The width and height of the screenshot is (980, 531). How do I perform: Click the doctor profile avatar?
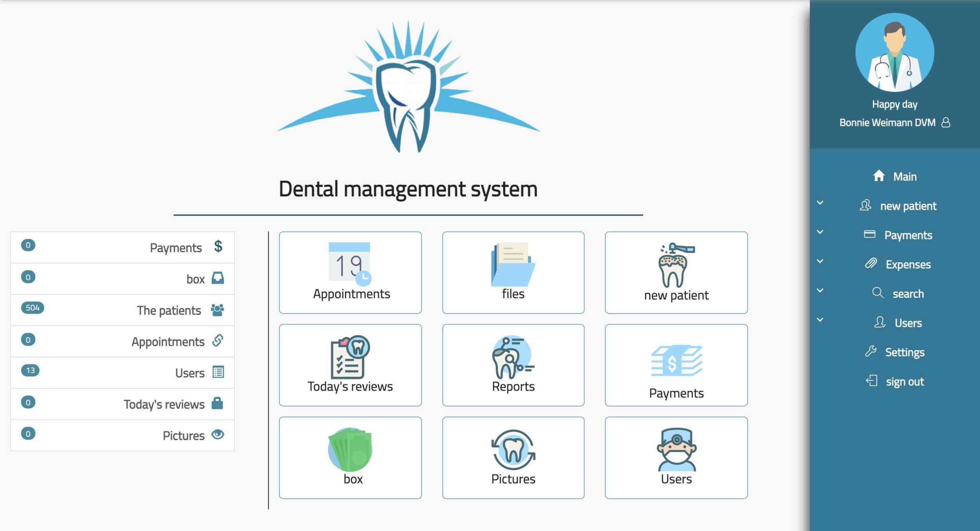coord(895,52)
